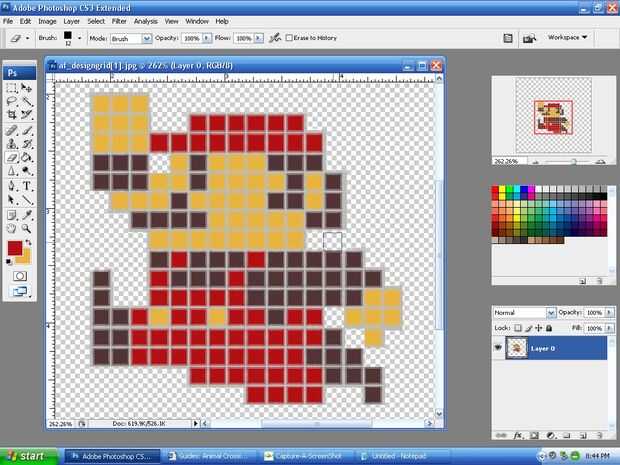Open the File menu
The width and height of the screenshot is (620, 465).
click(8, 21)
